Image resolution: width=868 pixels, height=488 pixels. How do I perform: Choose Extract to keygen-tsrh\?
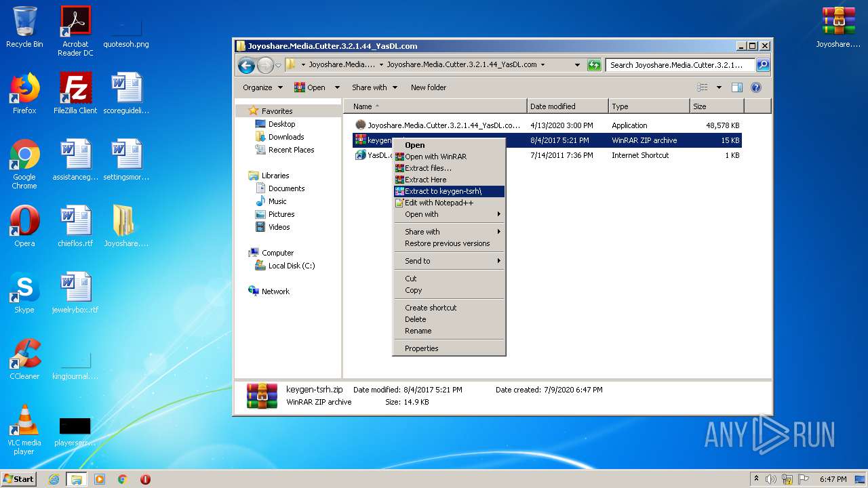tap(449, 191)
